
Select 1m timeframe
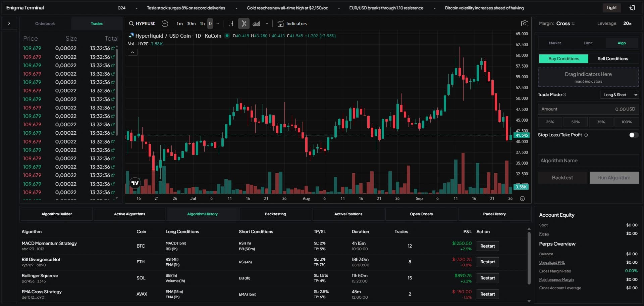(x=179, y=24)
